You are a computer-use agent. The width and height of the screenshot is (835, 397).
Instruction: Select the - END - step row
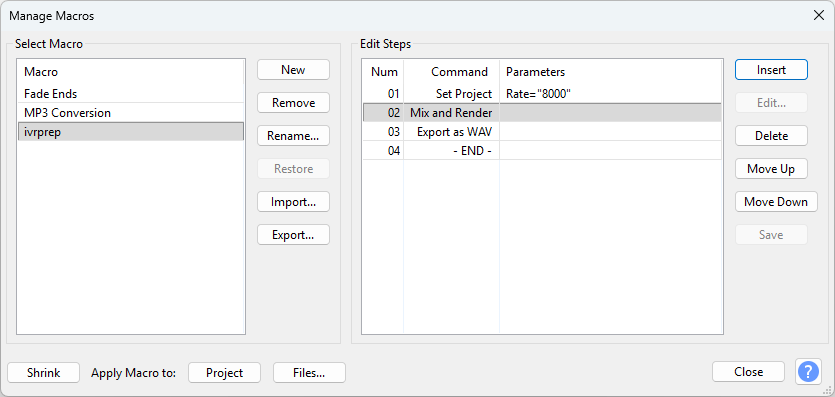(x=542, y=151)
